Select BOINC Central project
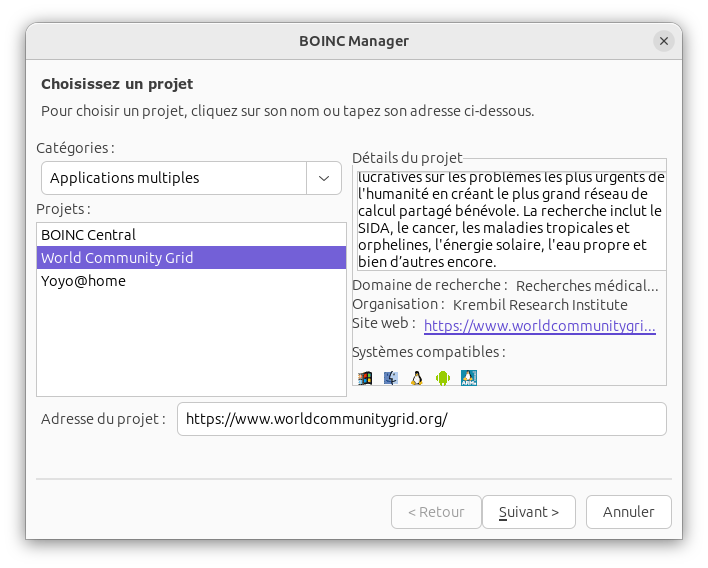 [88, 234]
